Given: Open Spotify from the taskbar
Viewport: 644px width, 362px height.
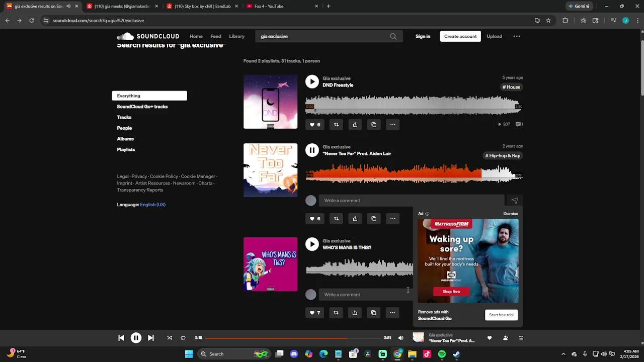Looking at the screenshot, I should click(442, 354).
